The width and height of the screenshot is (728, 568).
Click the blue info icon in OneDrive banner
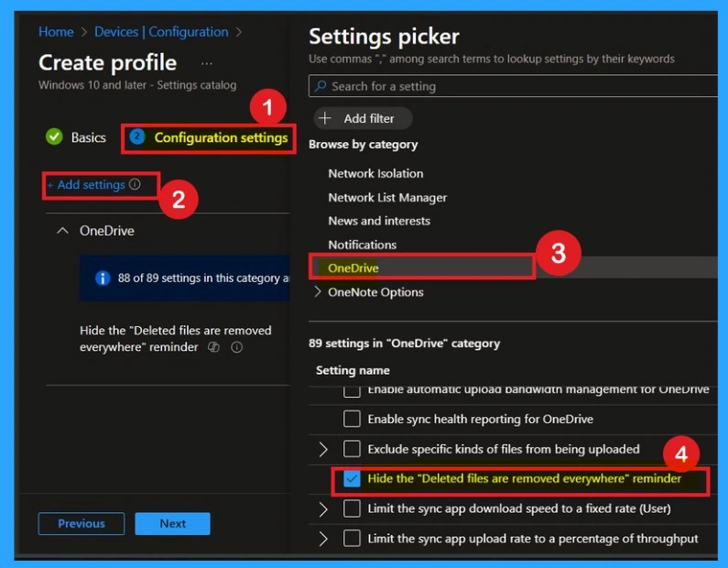pyautogui.click(x=103, y=279)
